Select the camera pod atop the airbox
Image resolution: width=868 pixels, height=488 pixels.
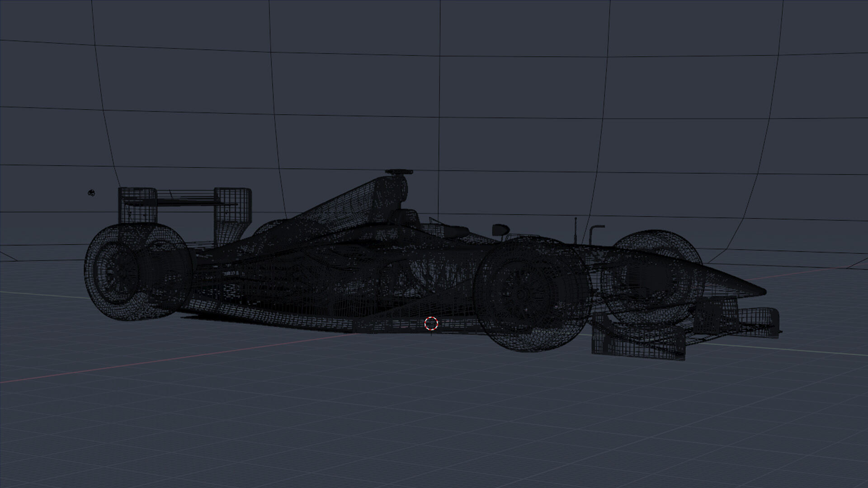coord(399,172)
